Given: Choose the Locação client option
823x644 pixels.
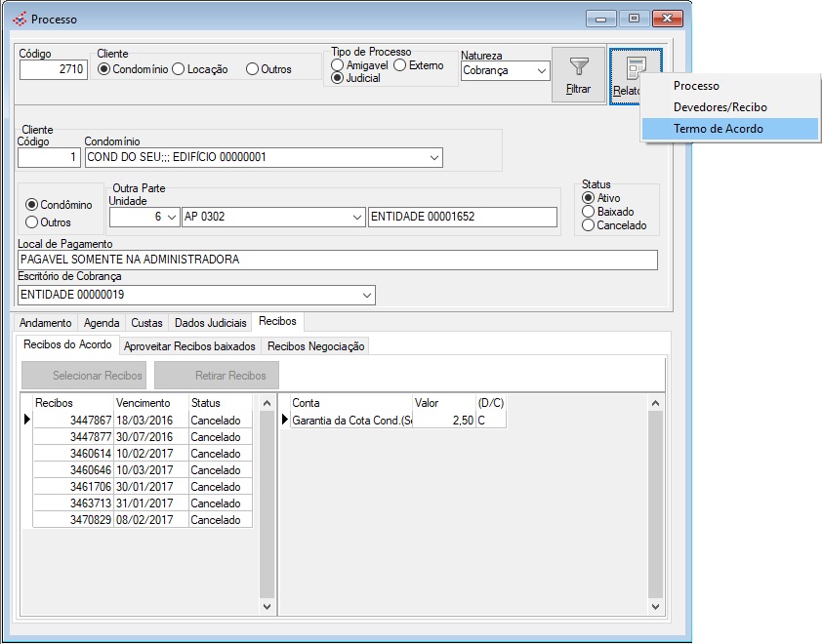Looking at the screenshot, I should (x=179, y=69).
